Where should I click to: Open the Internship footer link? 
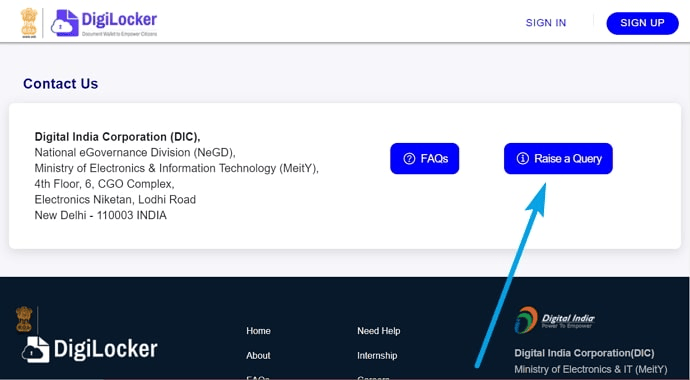377,355
